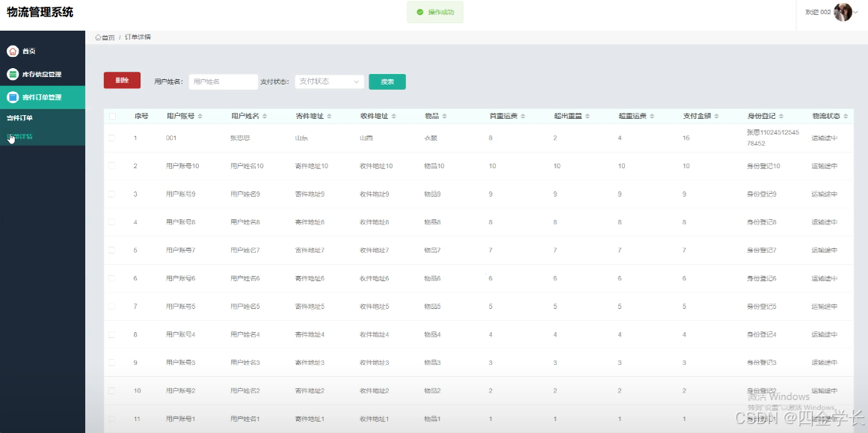
Task: Sort table by 支付金额 column arrows
Action: click(x=716, y=116)
